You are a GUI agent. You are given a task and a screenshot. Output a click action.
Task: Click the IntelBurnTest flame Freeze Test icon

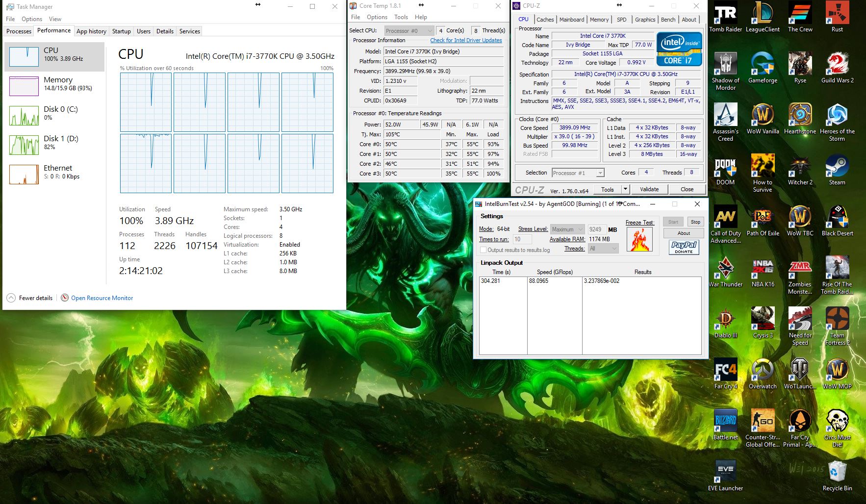(639, 239)
